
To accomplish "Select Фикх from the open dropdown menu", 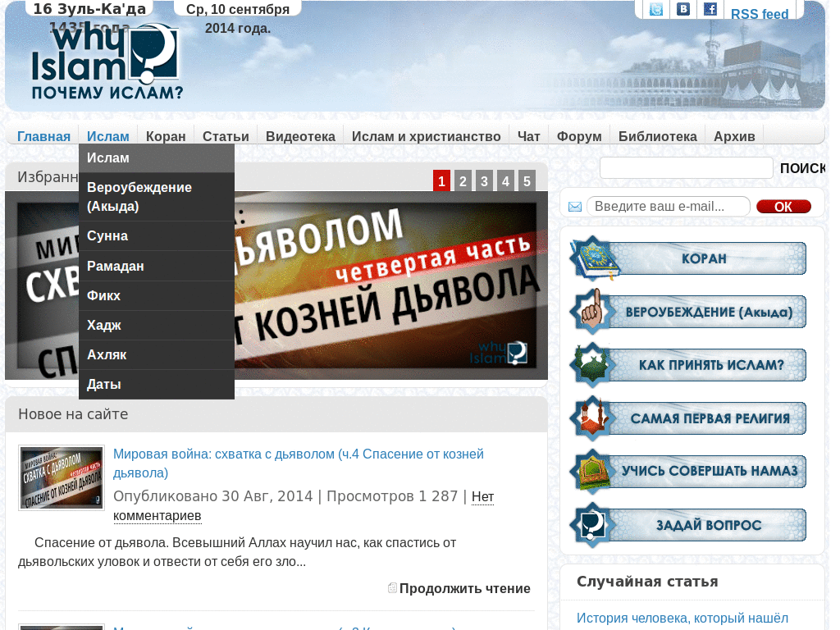I will pyautogui.click(x=102, y=294).
